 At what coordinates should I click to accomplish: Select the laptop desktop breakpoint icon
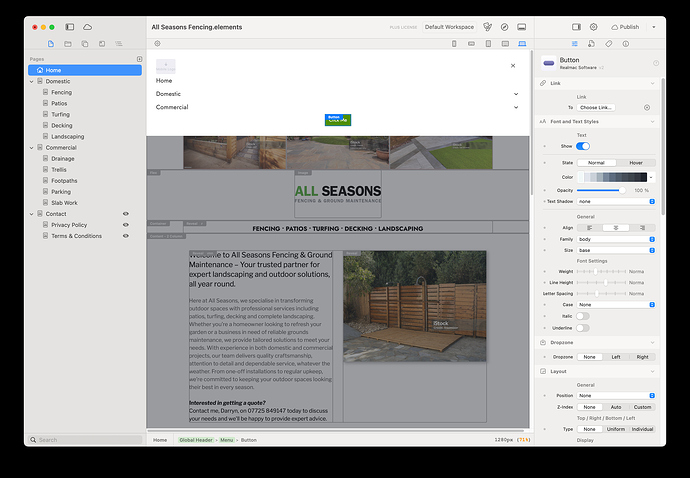pyautogui.click(x=522, y=44)
